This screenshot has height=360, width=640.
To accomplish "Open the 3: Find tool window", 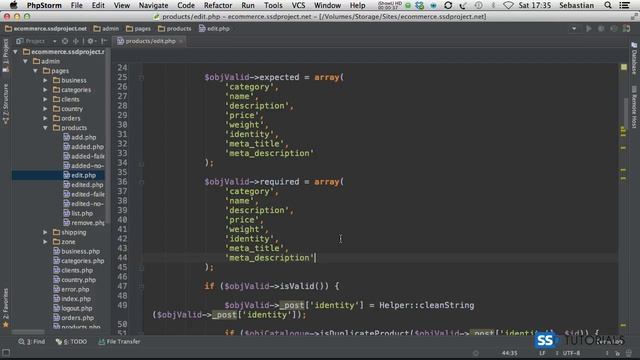I will [x=31, y=341].
